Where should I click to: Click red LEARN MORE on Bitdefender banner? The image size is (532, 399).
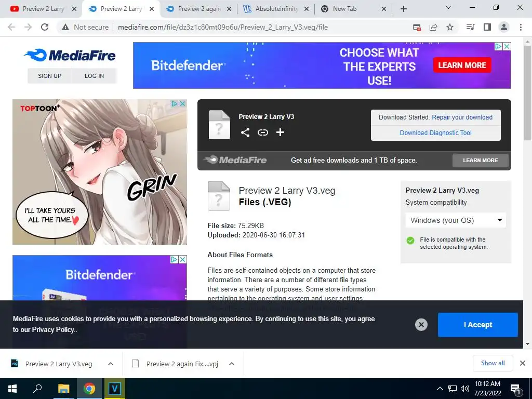tap(462, 65)
